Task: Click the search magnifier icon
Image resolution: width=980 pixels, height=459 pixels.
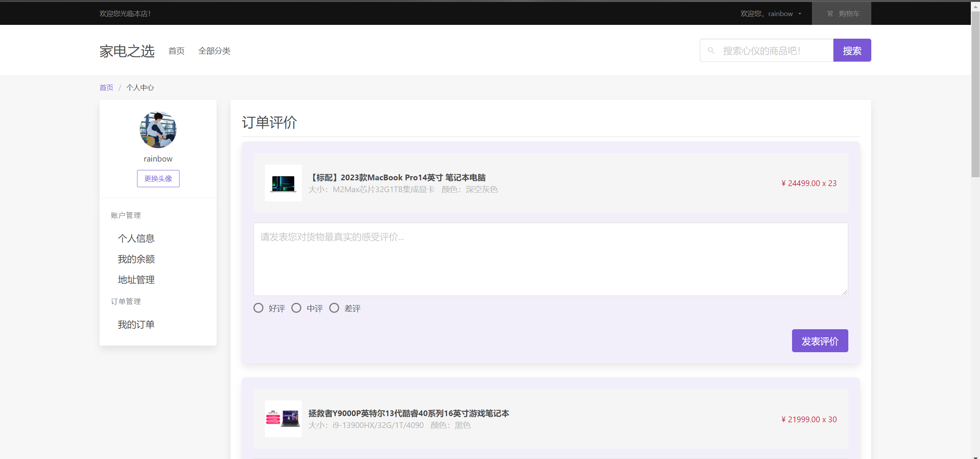Action: point(711,51)
